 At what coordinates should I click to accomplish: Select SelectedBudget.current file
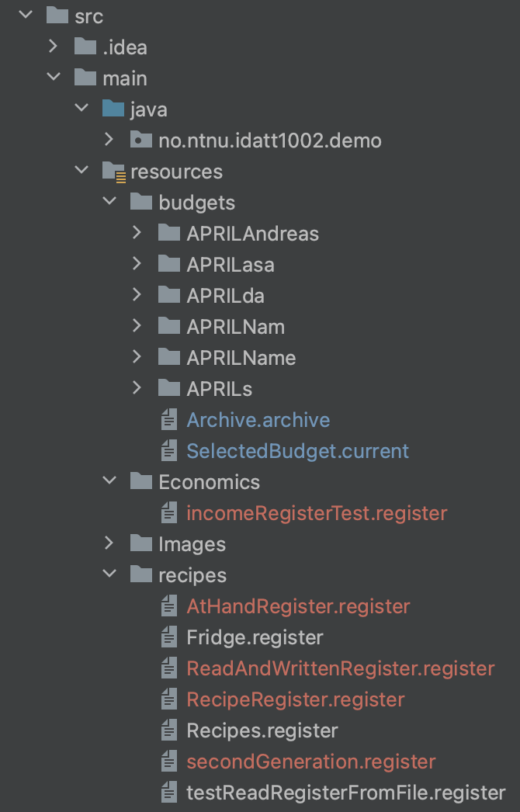coord(298,451)
